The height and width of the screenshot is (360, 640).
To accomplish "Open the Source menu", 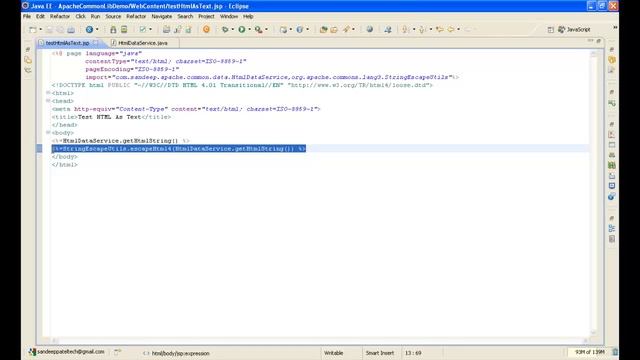I will 113,16.
